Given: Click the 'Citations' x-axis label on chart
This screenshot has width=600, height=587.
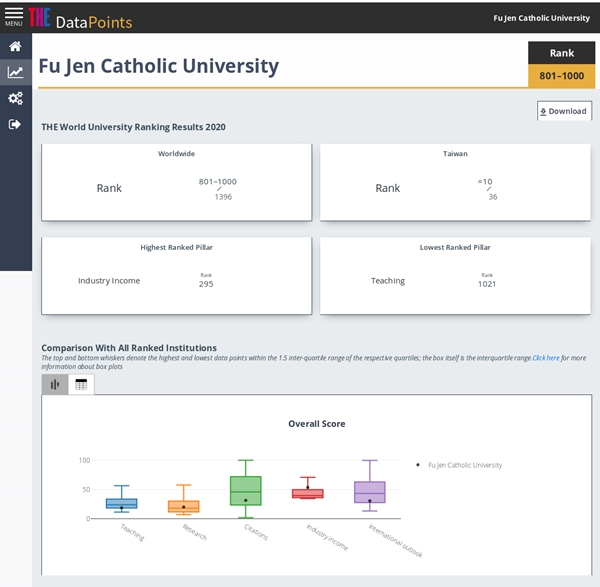Looking at the screenshot, I should coord(256,532).
